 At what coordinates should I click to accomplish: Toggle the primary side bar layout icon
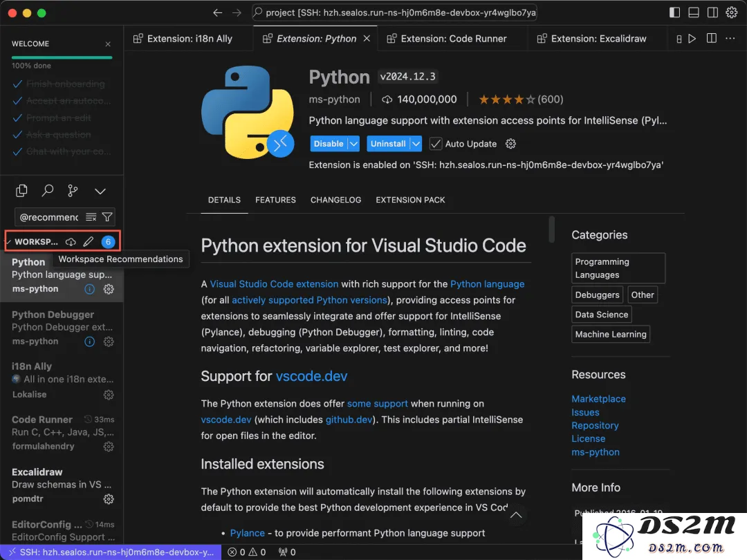674,13
